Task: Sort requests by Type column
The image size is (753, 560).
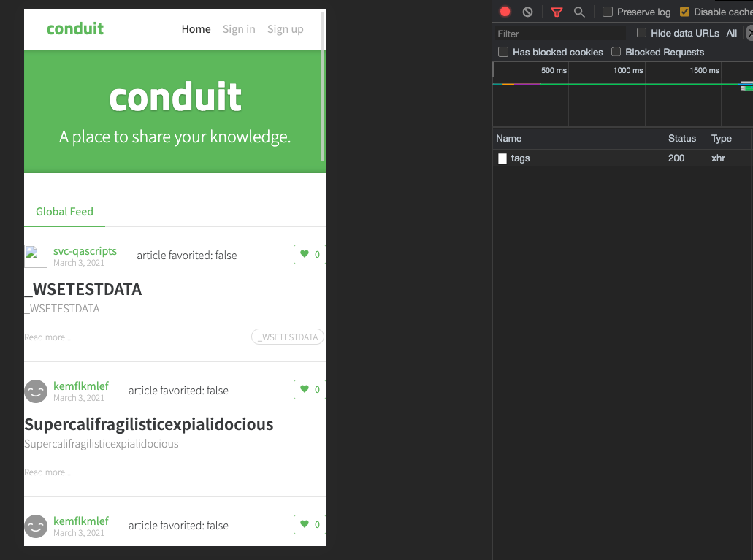Action: point(729,138)
